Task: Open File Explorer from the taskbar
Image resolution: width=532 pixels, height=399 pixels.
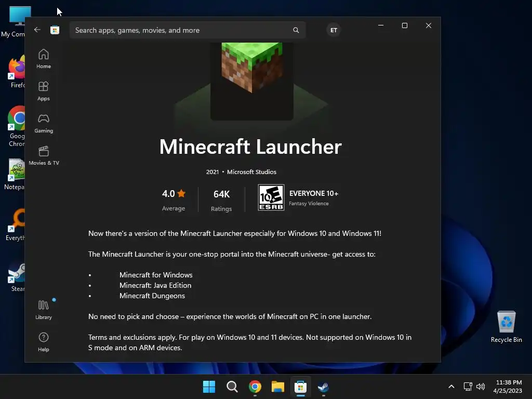Action: click(x=277, y=387)
